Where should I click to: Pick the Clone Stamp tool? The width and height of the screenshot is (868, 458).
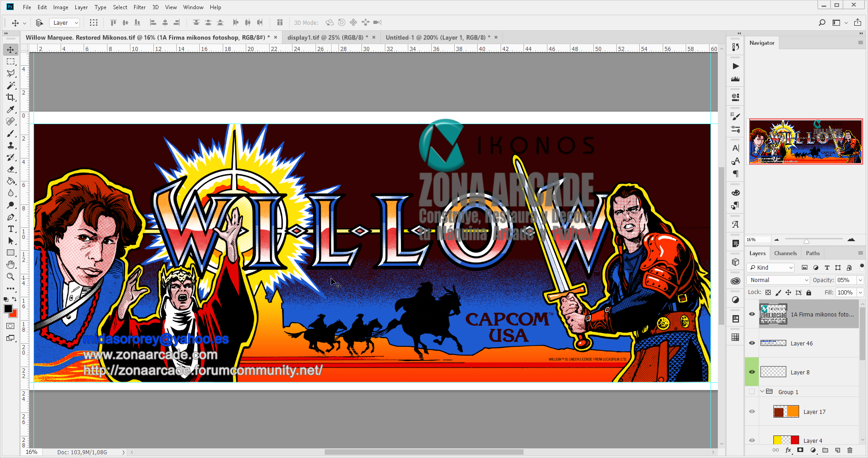point(11,145)
